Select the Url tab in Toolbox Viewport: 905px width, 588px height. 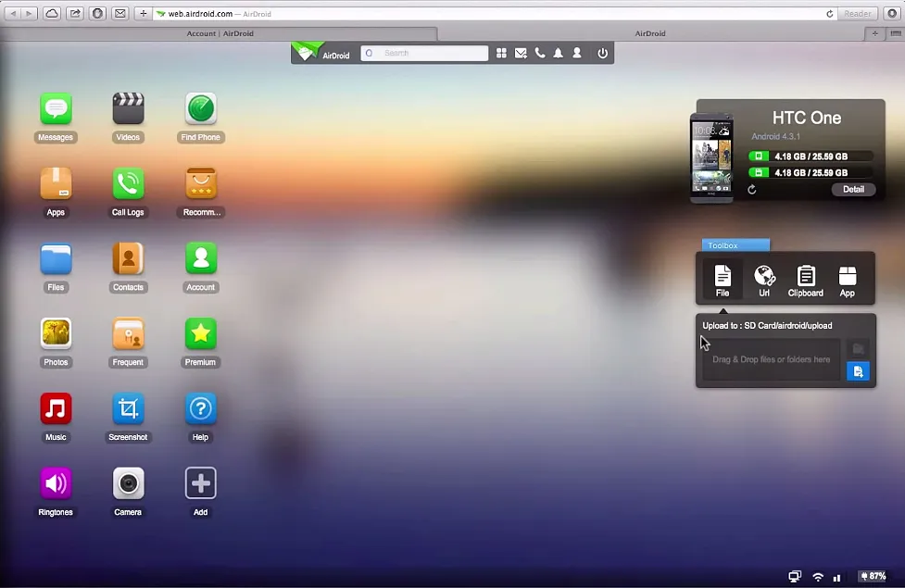(x=764, y=281)
